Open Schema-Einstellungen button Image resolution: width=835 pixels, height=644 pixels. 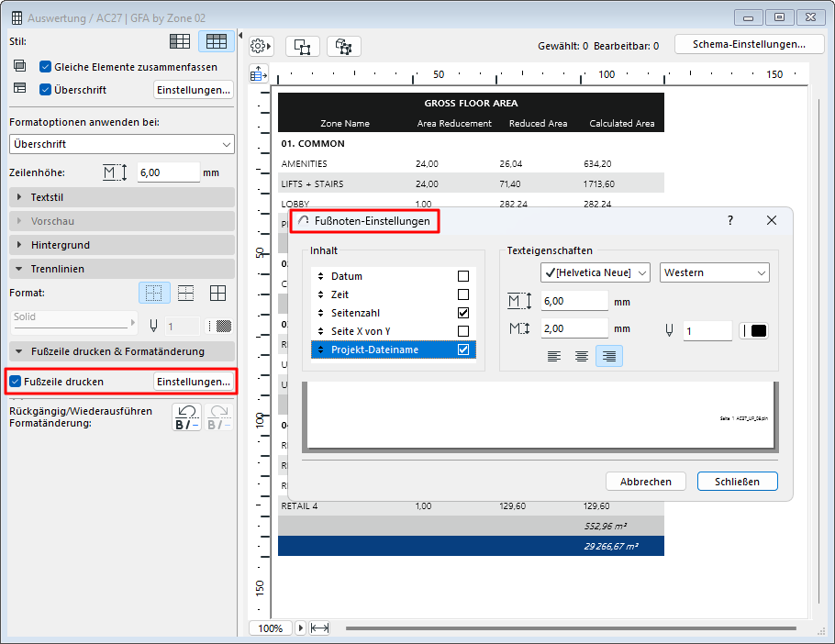tap(749, 44)
